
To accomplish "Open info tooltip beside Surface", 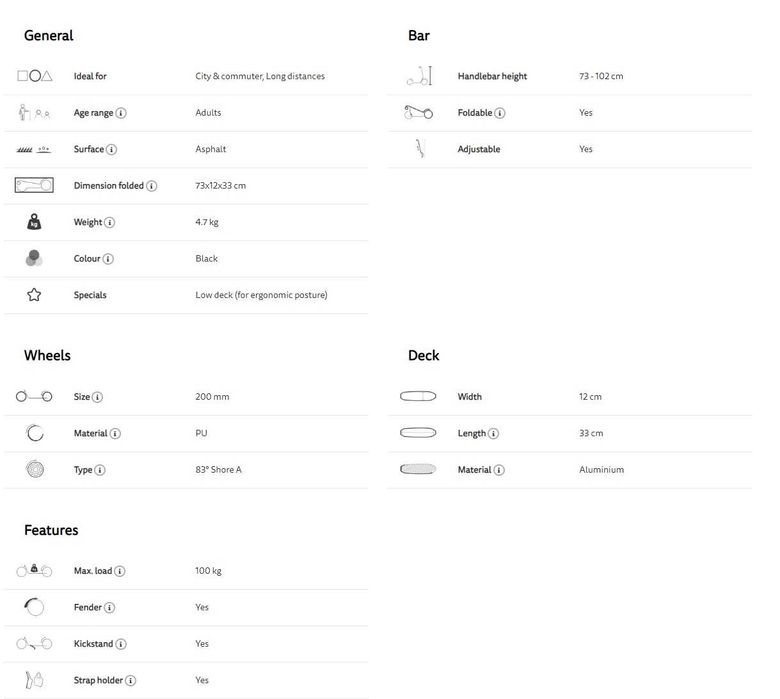I will pyautogui.click(x=111, y=150).
